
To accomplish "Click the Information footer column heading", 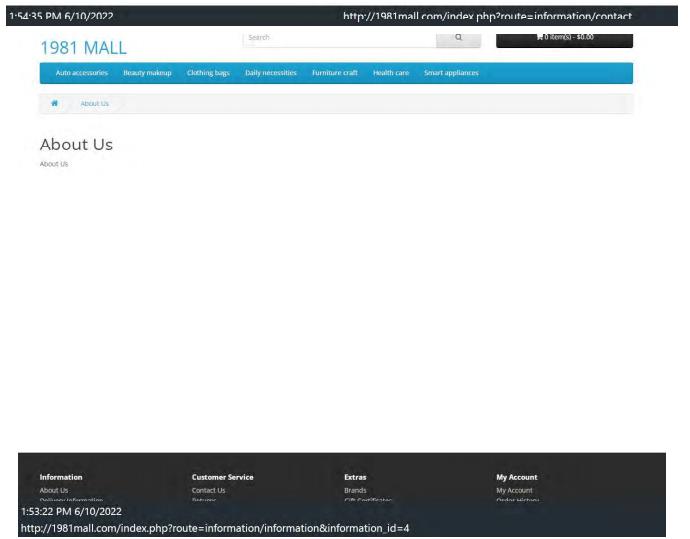I will 61,477.
